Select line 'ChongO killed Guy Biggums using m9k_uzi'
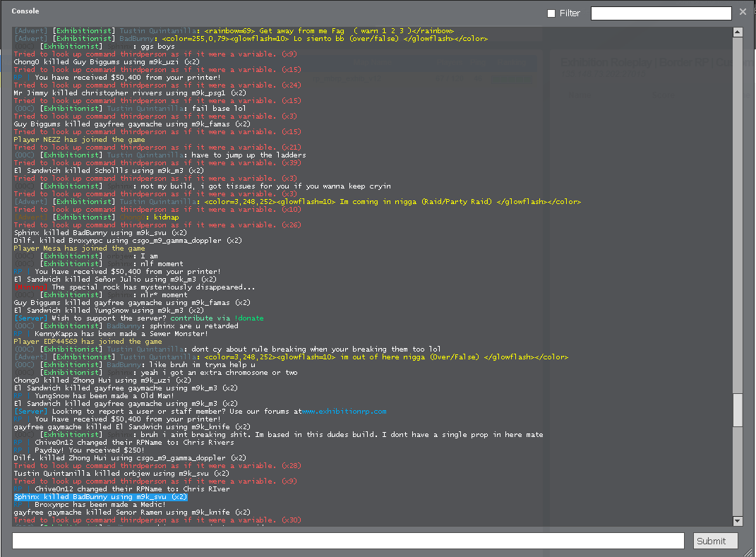 [107, 61]
